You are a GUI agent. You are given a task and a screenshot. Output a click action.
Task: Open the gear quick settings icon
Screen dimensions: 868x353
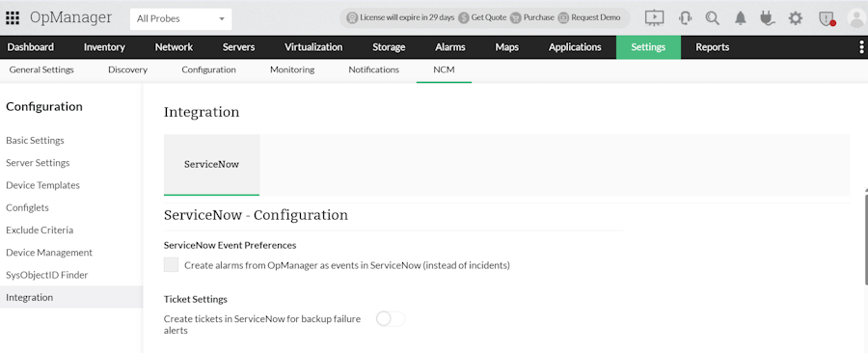[x=796, y=18]
